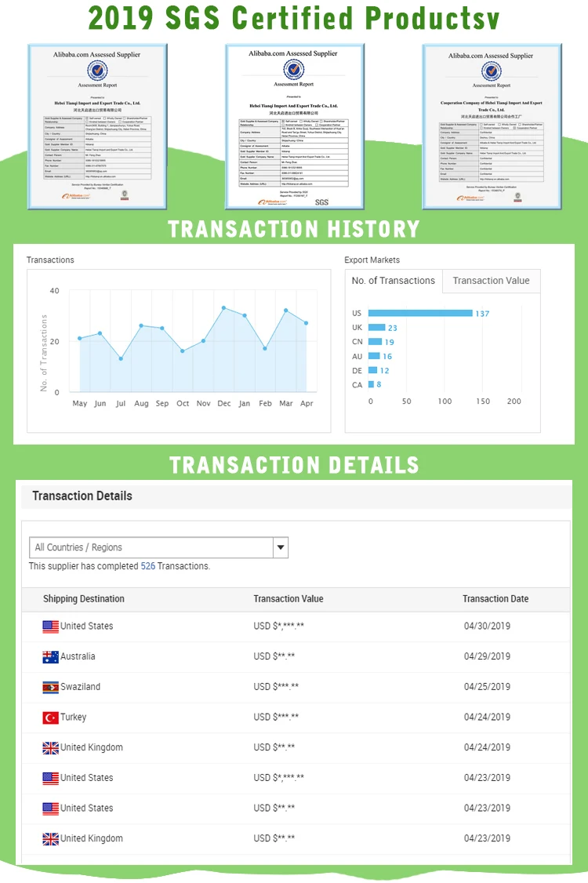588x883 pixels.
Task: Click the Mar data point on line chart
Action: 286,311
